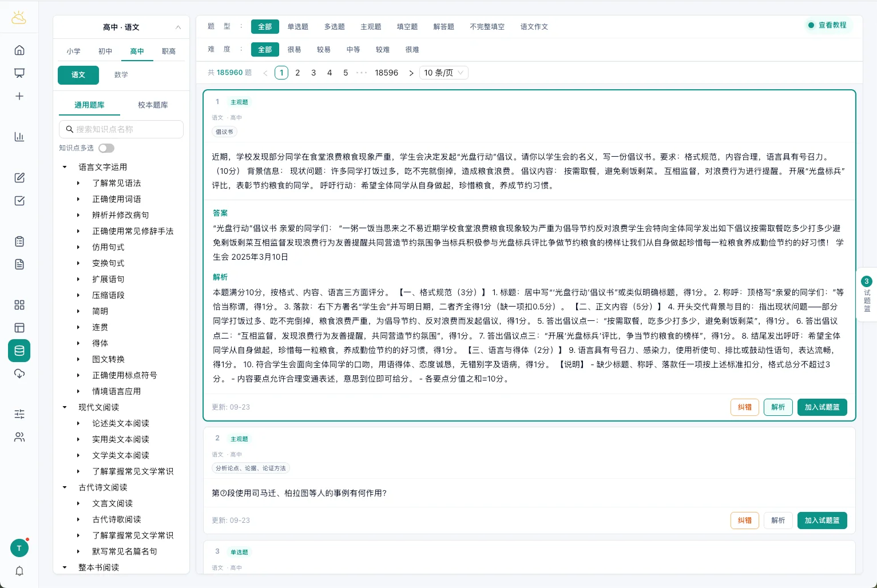Open the sliders settings icon in sidebar
Screen dimensions: 877x588
(x=19, y=414)
